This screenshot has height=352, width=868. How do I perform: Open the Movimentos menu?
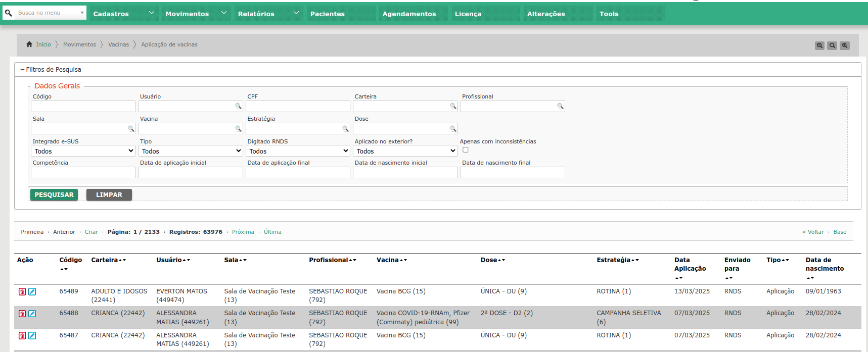tap(196, 14)
